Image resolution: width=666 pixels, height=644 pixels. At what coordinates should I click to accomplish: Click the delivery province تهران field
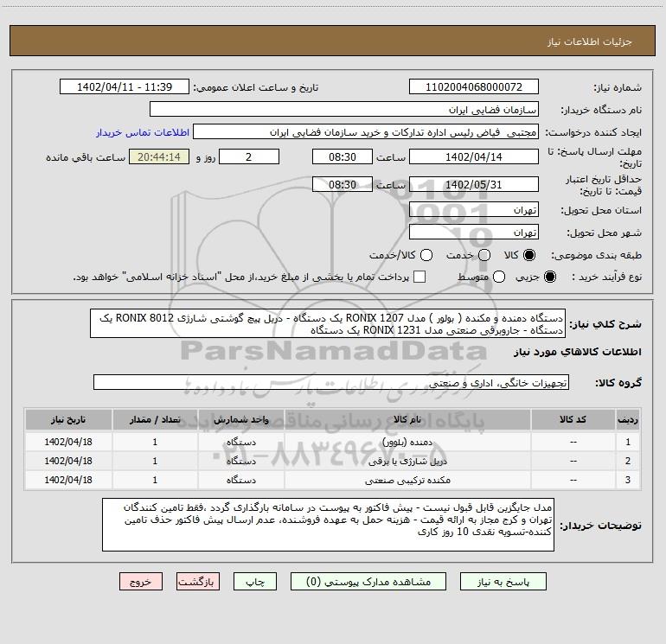click(474, 209)
